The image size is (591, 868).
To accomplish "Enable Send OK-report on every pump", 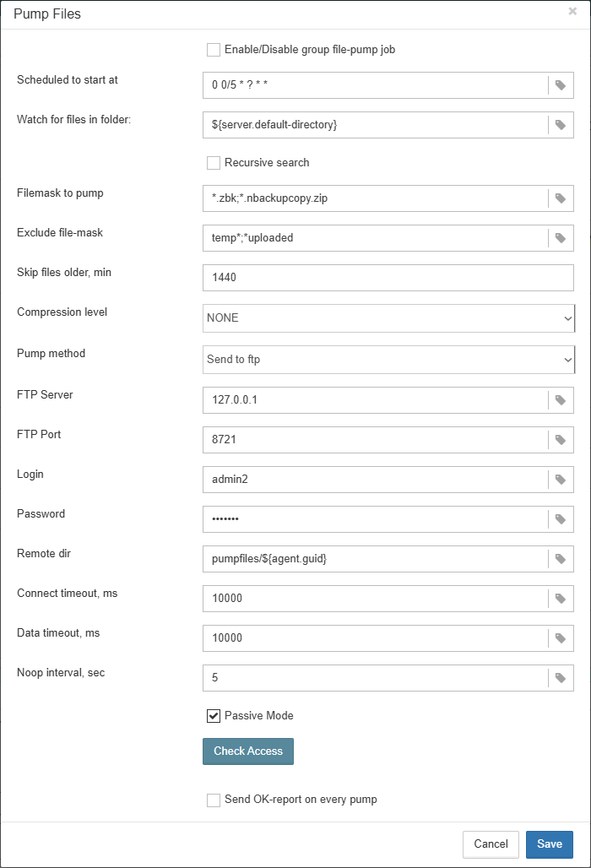I will 214,800.
